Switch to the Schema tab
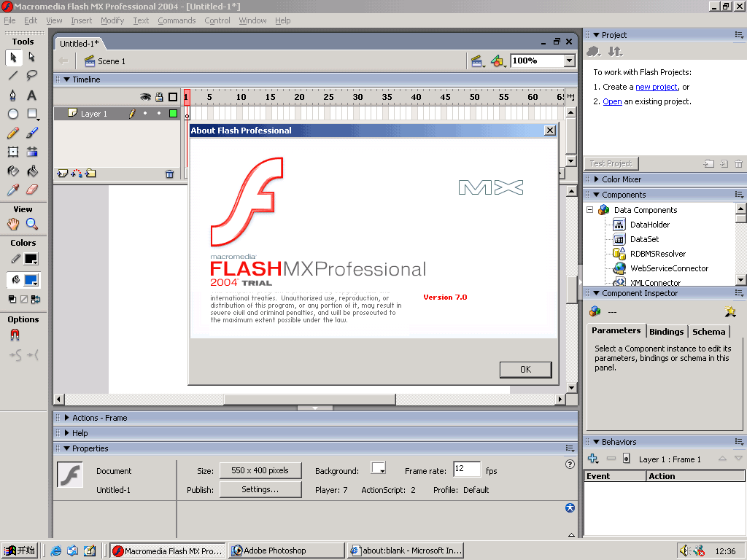The height and width of the screenshot is (560, 747). [709, 332]
